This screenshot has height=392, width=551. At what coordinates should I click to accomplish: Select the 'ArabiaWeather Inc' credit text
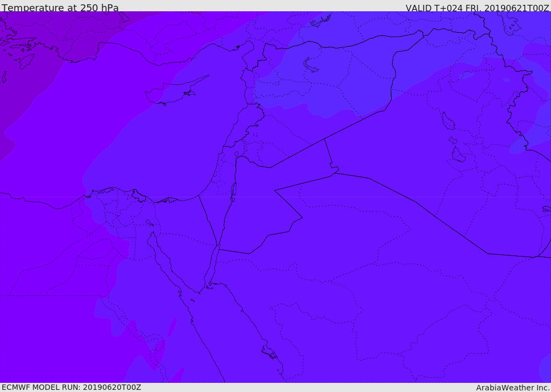click(513, 388)
